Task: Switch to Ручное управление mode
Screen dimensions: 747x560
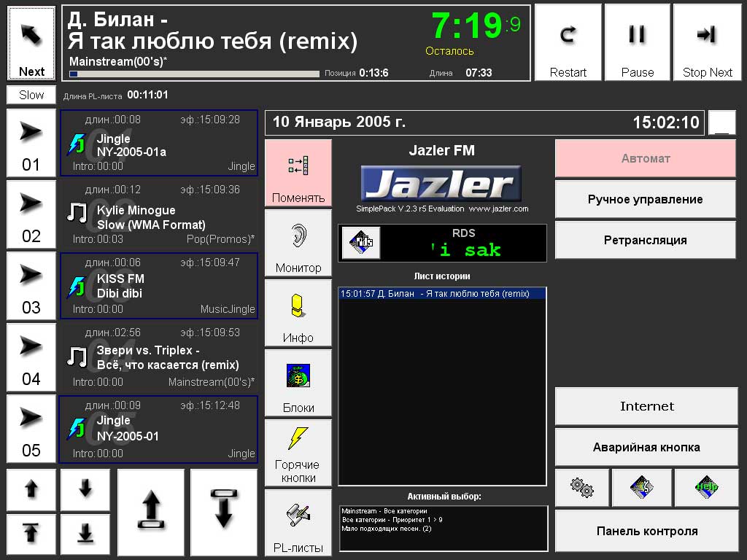Action: (646, 199)
